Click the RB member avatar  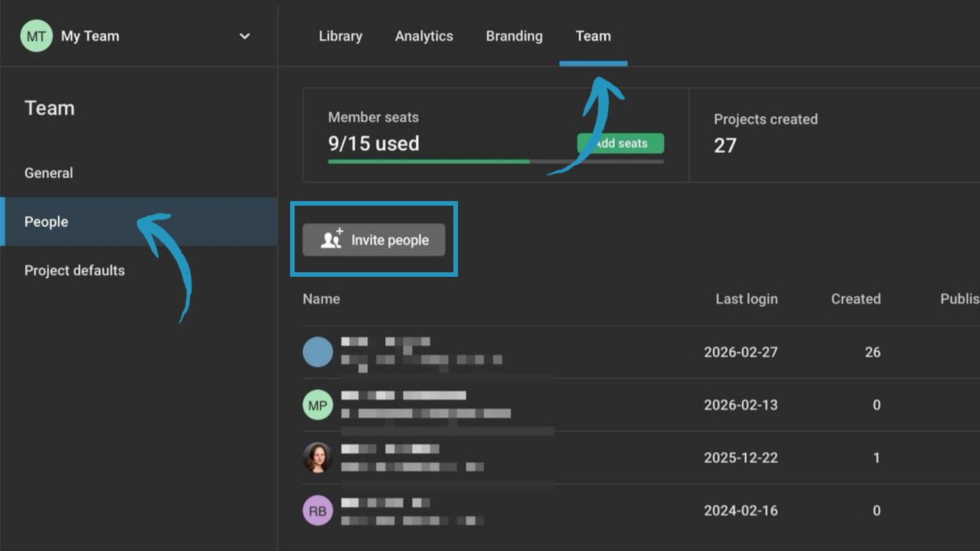[318, 511]
